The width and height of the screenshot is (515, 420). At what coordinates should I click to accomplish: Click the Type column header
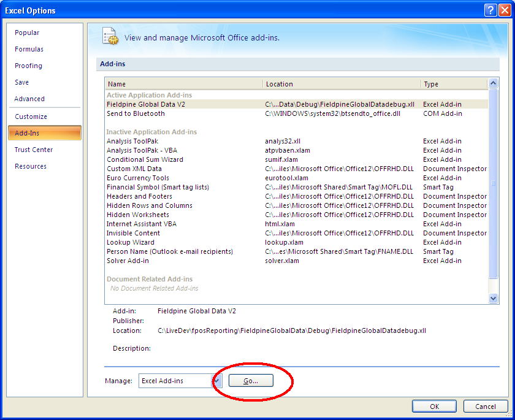click(454, 84)
